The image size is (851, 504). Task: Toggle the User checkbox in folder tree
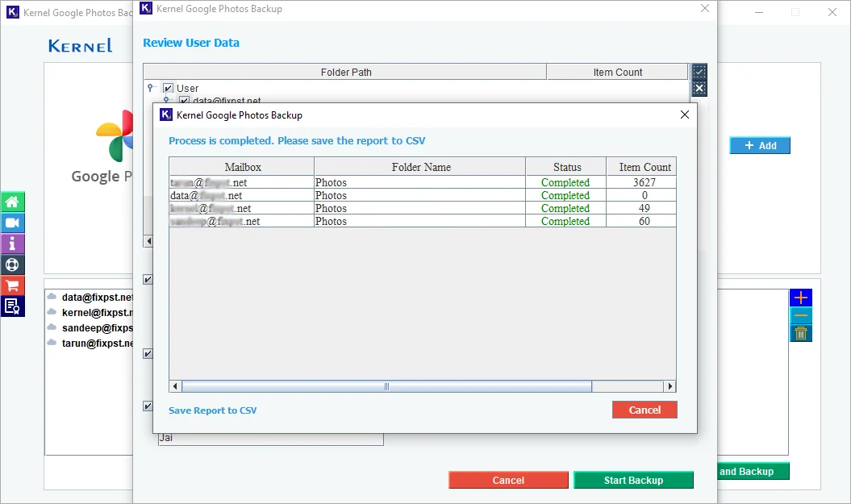169,88
